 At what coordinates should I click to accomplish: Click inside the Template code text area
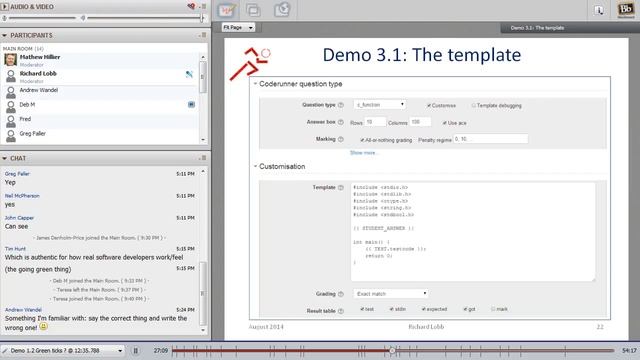click(x=472, y=231)
